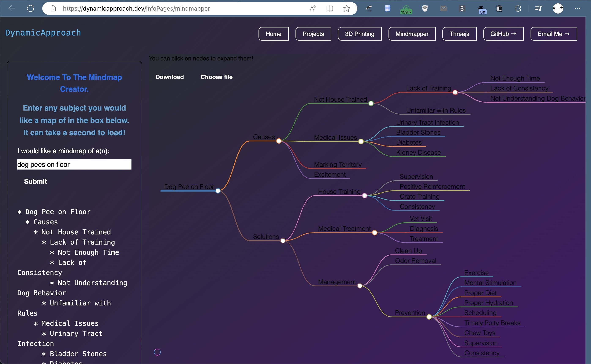Collapse the Causes node in the mindmap
591x364 pixels.
click(279, 141)
